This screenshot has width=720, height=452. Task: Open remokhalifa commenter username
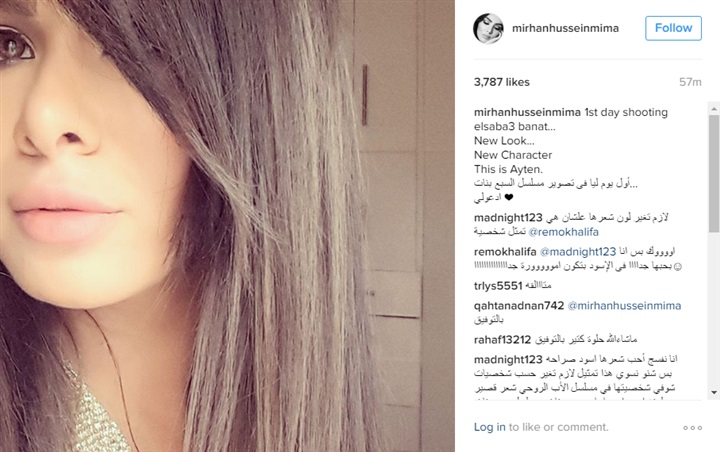[x=505, y=252]
